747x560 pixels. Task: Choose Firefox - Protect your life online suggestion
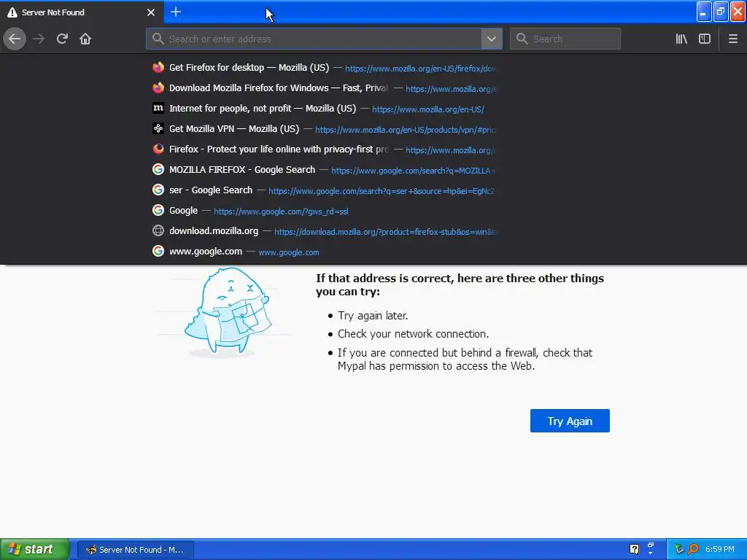click(324, 149)
